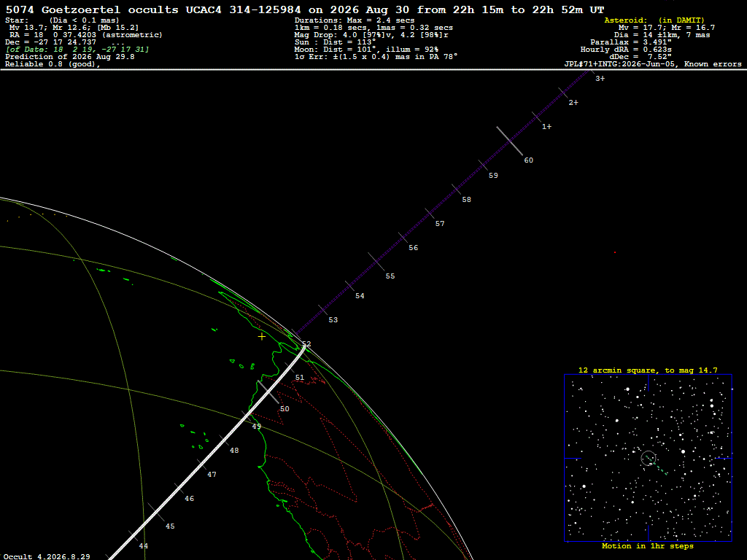This screenshot has width=747, height=560.
Task: Select the 1+ minute marker
Action: click(x=546, y=127)
